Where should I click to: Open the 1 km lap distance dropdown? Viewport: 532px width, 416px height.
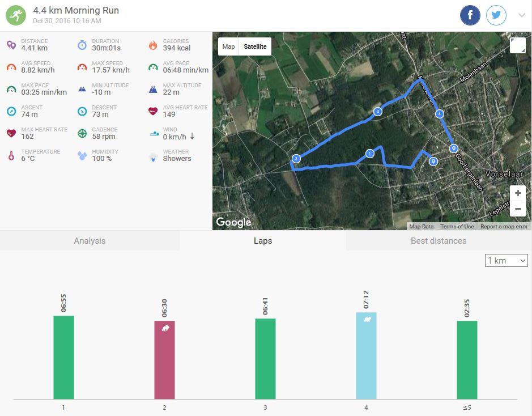point(507,261)
